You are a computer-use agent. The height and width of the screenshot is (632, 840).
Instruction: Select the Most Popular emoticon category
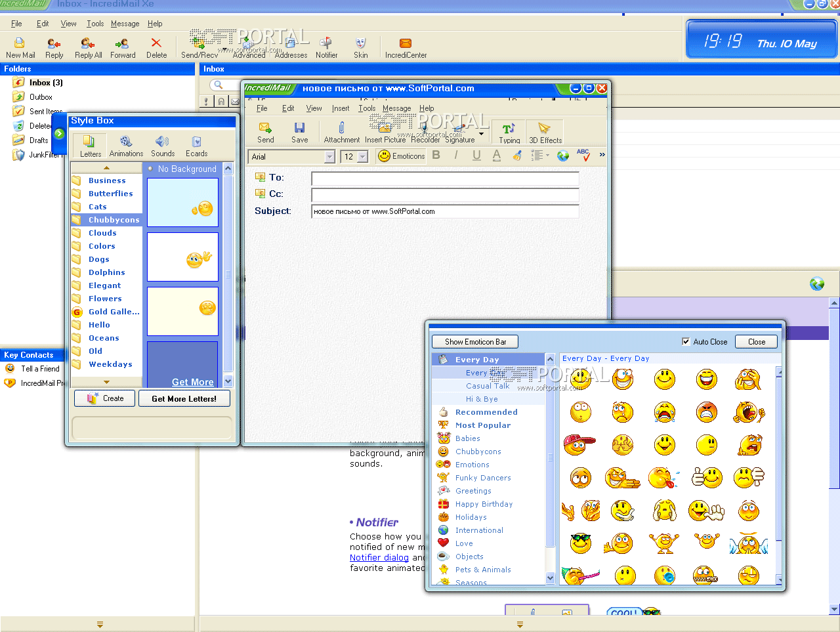click(482, 425)
